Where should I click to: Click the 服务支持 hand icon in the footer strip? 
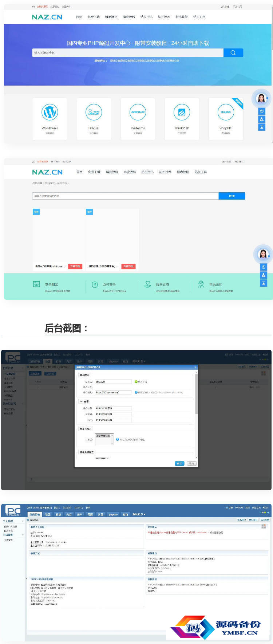(x=147, y=284)
